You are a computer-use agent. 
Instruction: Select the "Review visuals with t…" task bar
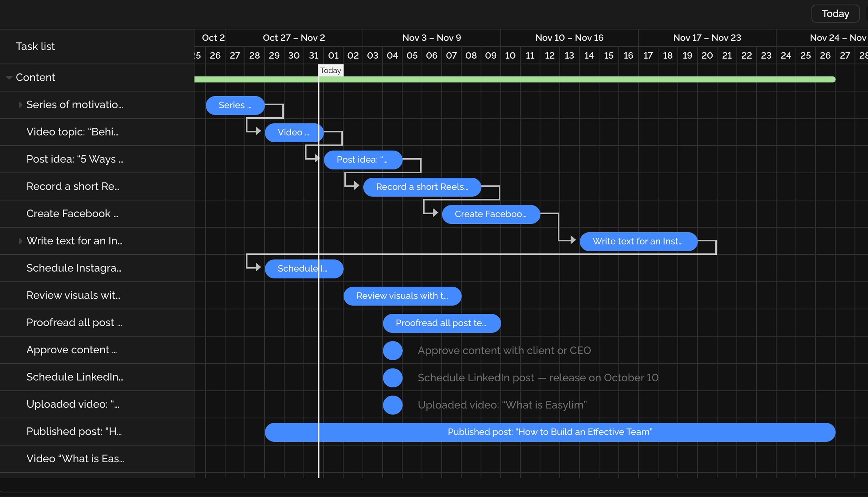point(402,296)
